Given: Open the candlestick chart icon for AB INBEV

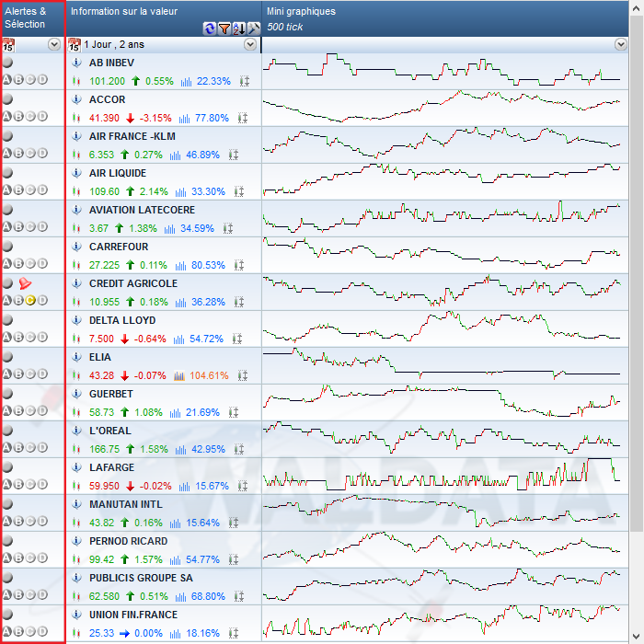Looking at the screenshot, I should 76,81.
